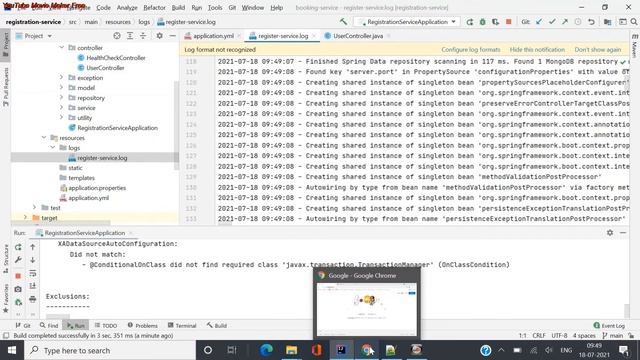Open Git history clock icon

coord(578,22)
